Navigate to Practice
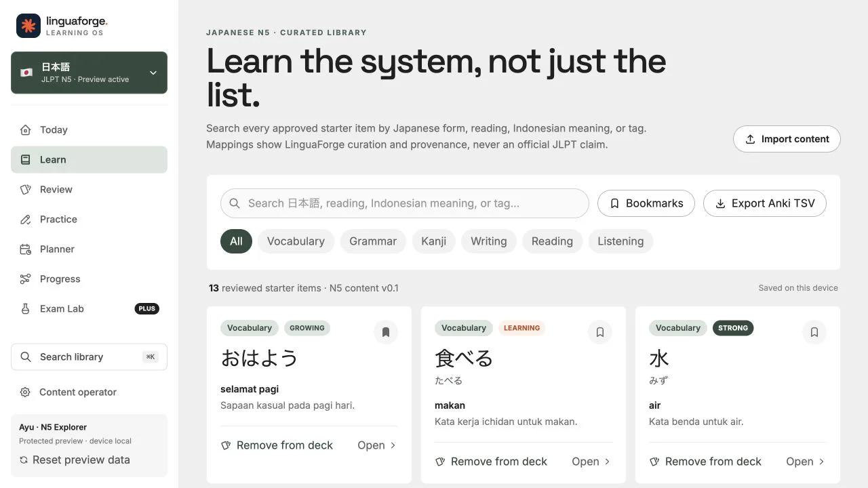Image resolution: width=868 pixels, height=488 pixels. (89, 219)
